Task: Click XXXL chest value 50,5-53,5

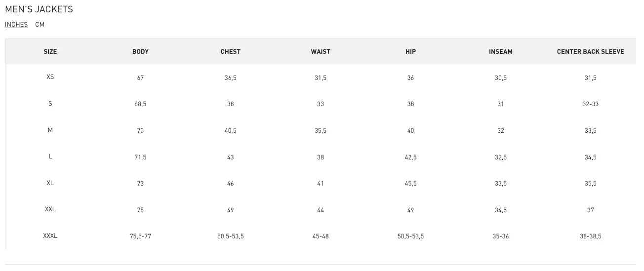Action: coord(231,236)
